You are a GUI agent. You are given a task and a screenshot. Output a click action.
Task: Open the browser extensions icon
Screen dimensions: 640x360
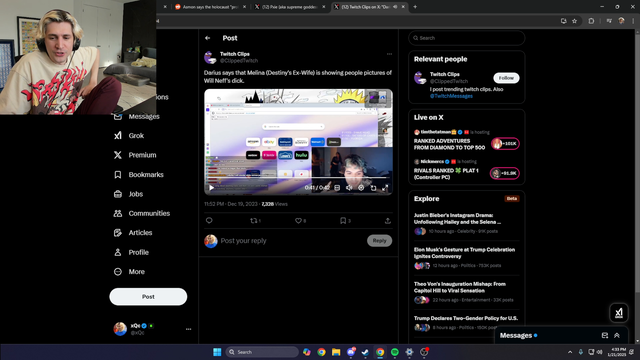tap(591, 21)
